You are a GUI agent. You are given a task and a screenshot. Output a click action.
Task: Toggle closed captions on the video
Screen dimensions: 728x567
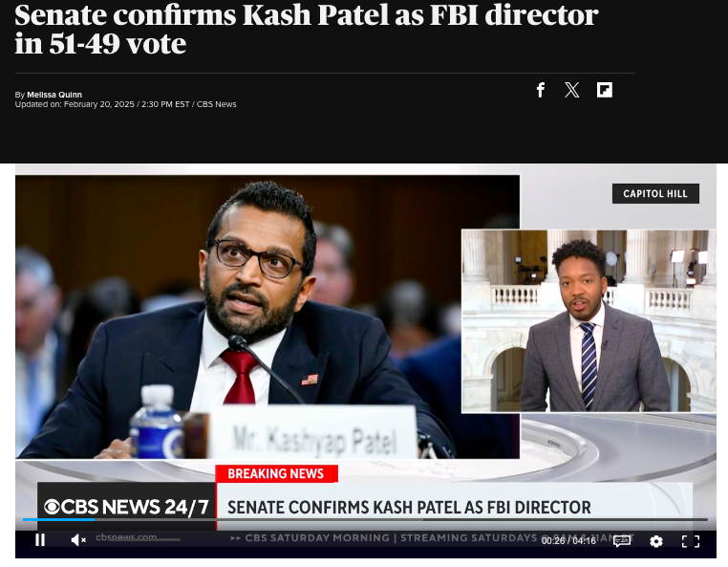coord(622,541)
